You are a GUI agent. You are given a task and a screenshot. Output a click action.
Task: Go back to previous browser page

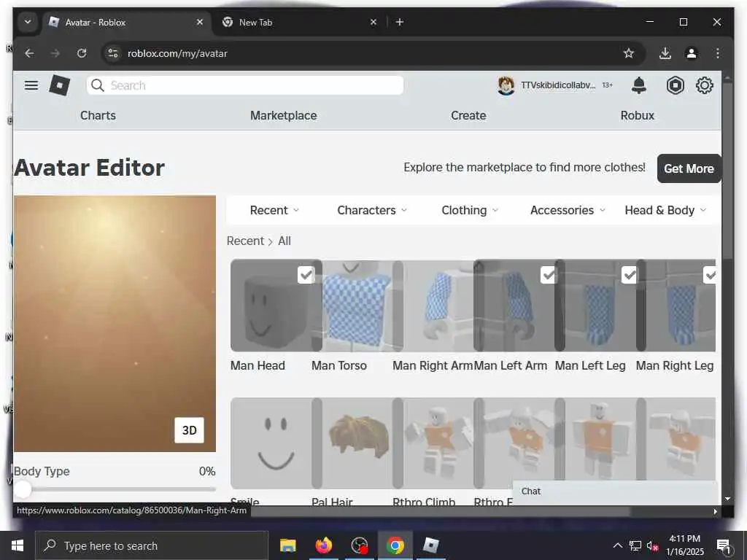(29, 53)
